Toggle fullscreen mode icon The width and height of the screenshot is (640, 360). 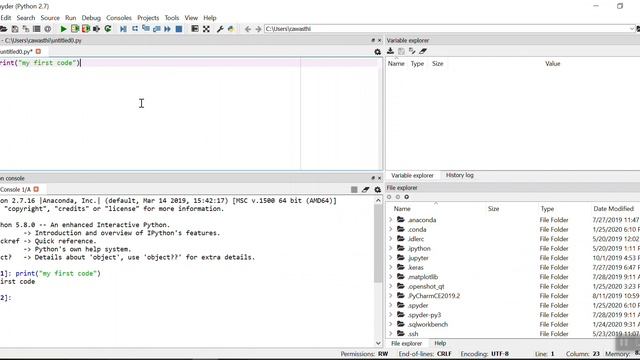207,29
